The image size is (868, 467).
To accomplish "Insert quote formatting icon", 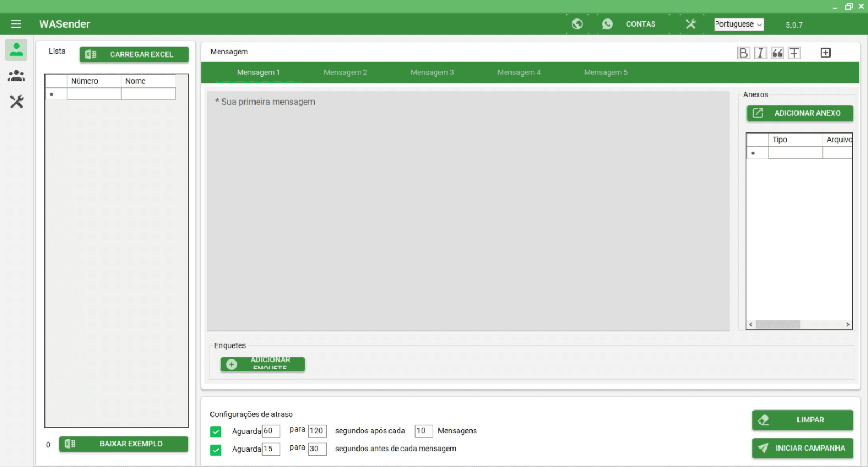I will point(777,53).
